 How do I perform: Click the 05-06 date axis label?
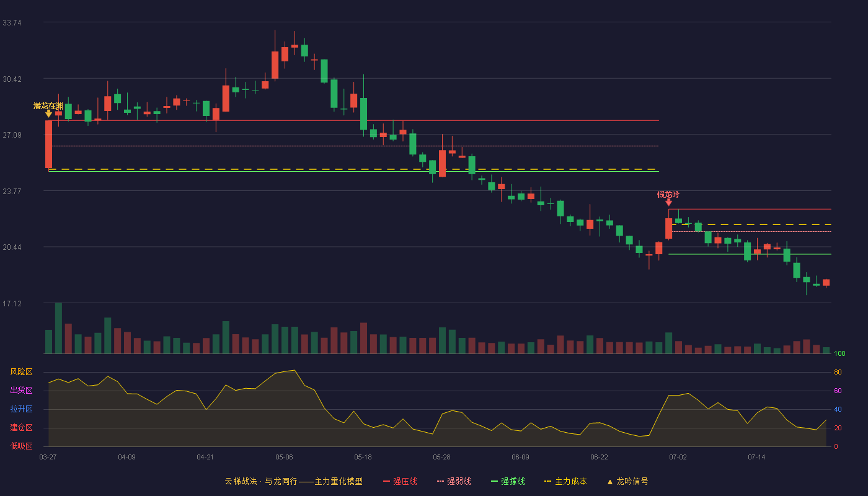point(284,457)
